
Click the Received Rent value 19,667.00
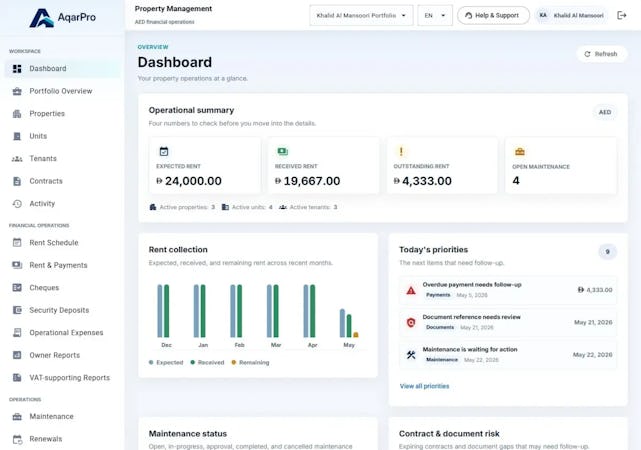coord(307,181)
